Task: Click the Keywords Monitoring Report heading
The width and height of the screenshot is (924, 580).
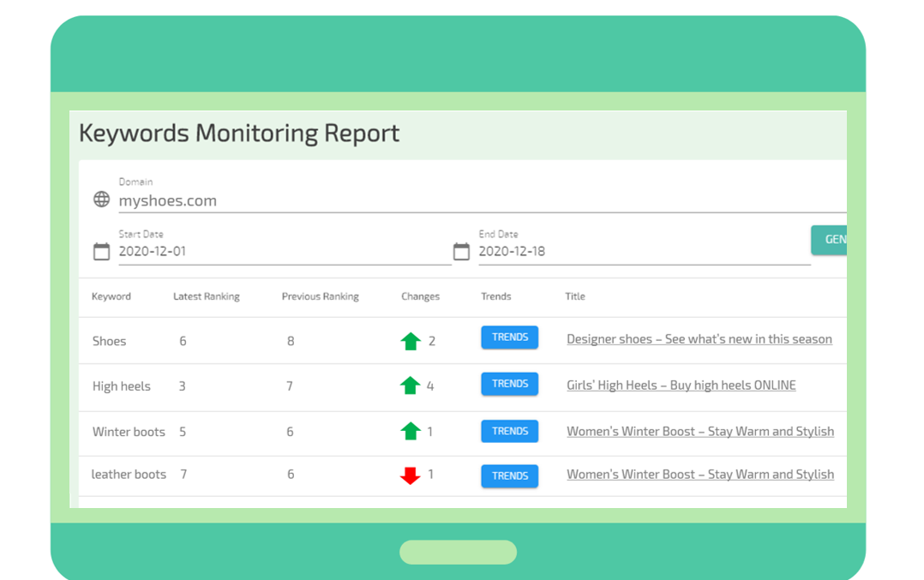Action: [x=239, y=133]
